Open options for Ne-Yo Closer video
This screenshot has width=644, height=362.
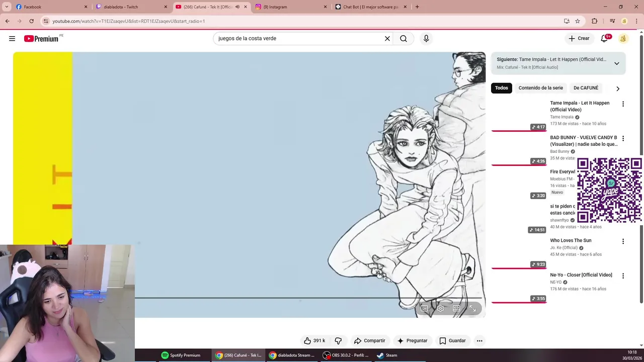tap(623, 276)
